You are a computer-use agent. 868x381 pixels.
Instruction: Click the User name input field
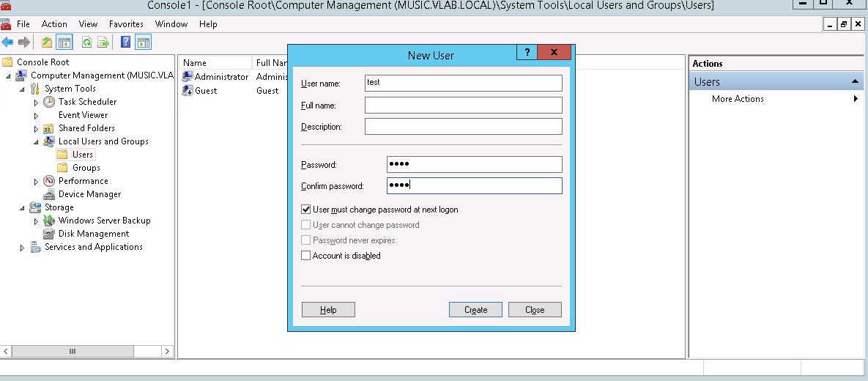(x=464, y=83)
